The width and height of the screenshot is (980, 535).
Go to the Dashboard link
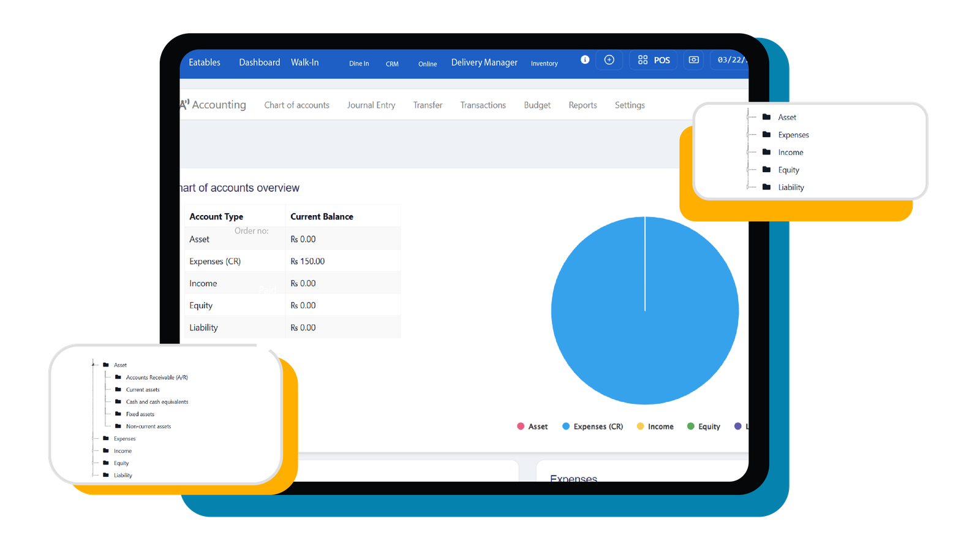[259, 63]
